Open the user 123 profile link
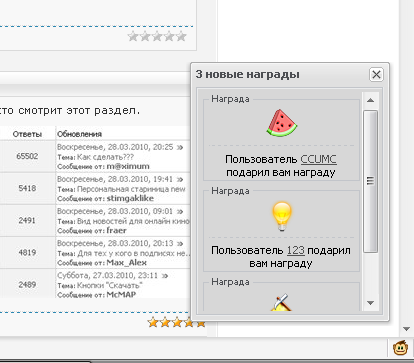The height and width of the screenshot is (363, 414). click(x=296, y=250)
